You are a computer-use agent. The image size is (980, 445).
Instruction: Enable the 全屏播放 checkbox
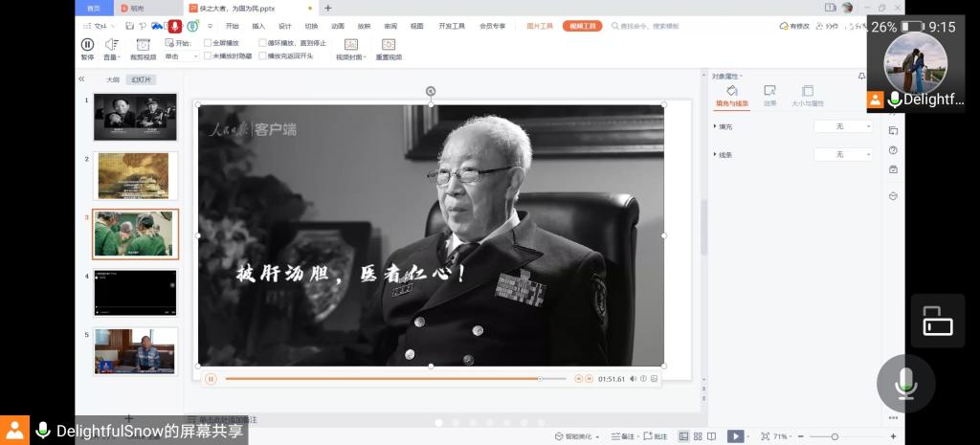tap(209, 43)
